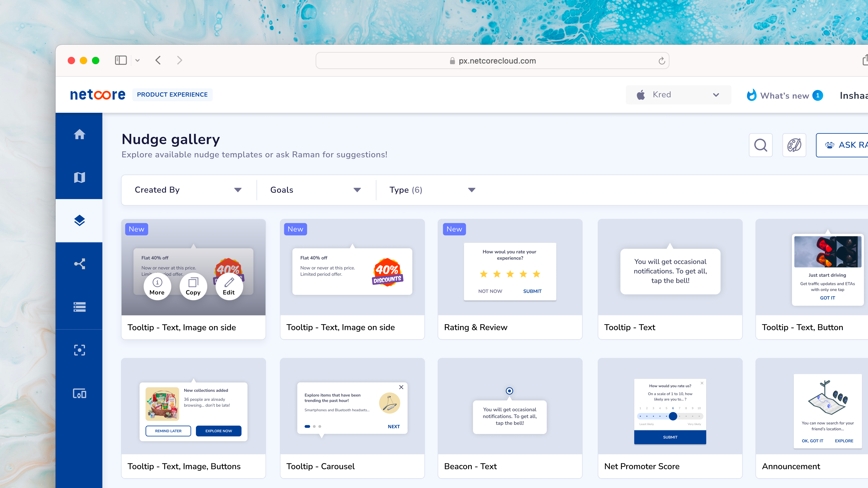
Task: Go back with the browser back arrow
Action: click(x=158, y=60)
